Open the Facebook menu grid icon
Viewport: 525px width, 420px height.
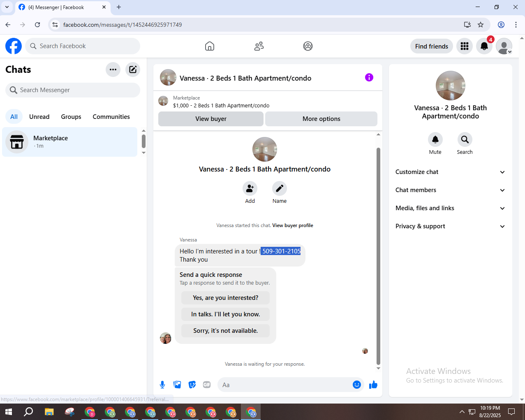[465, 46]
